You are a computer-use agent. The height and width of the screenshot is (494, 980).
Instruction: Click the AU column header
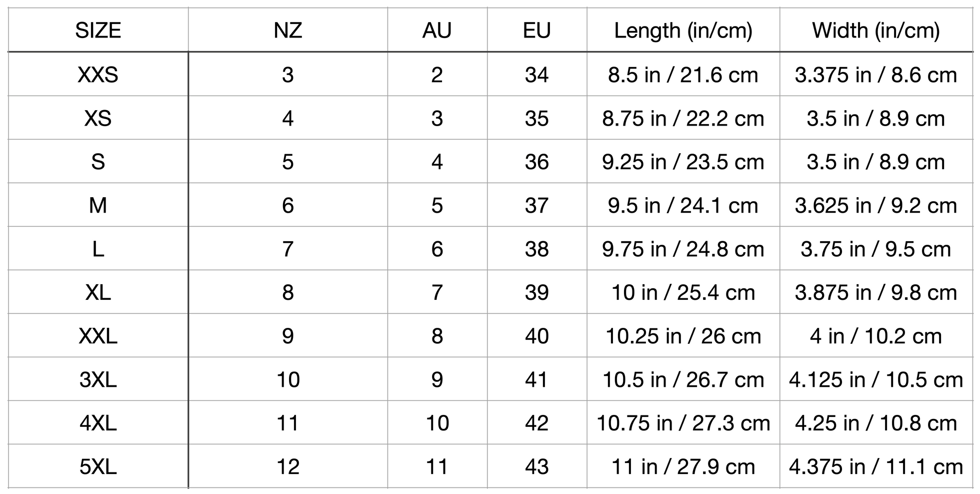coord(437,31)
